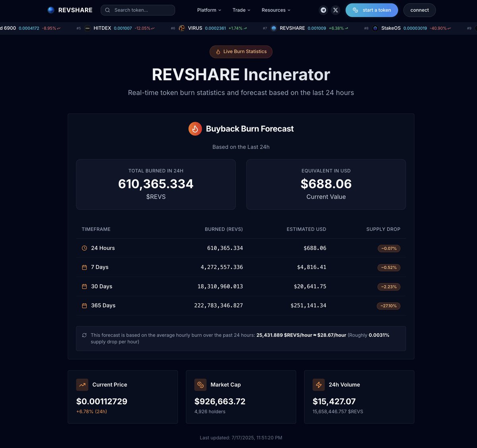477x448 pixels.
Task: Click the $0.00112729 current price value
Action: point(102,401)
